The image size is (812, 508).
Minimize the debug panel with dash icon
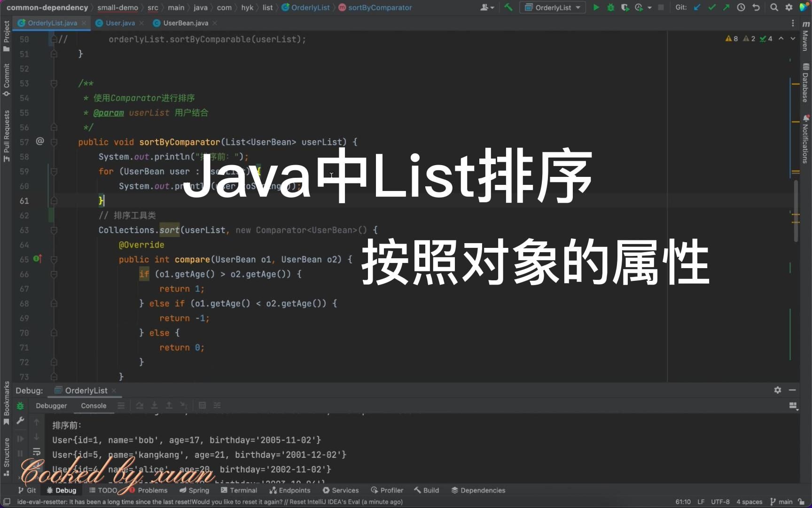tap(792, 390)
